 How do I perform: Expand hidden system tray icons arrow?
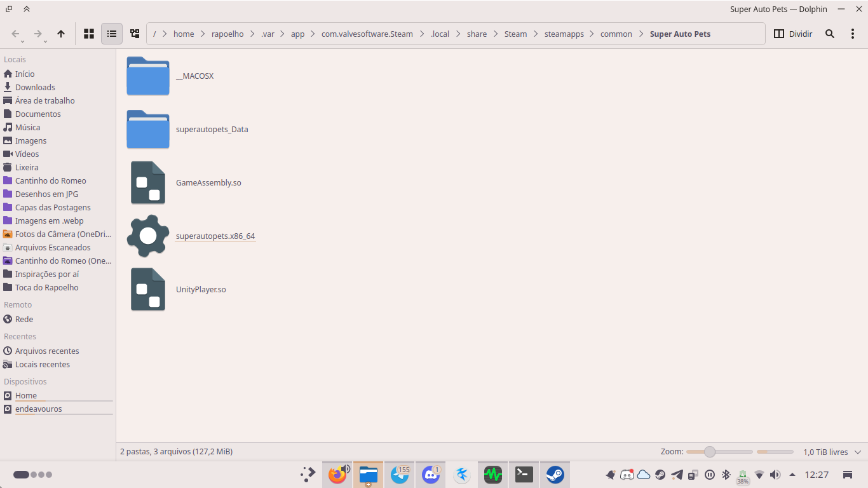coord(792,475)
